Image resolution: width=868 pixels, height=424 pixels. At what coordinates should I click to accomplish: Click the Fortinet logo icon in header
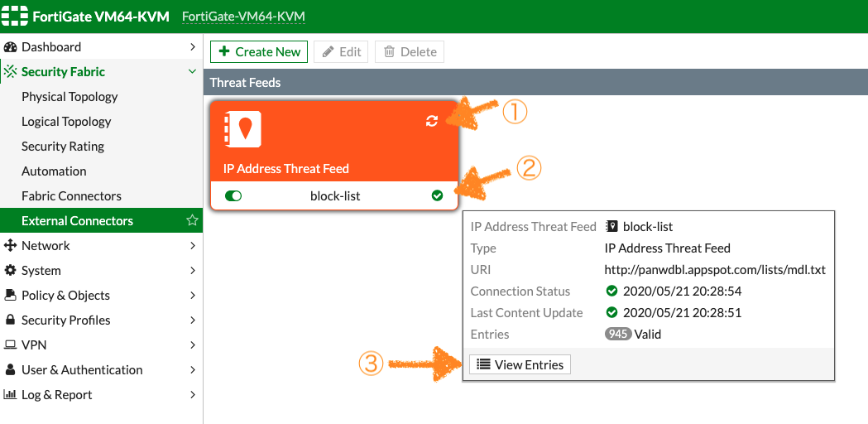tap(14, 16)
